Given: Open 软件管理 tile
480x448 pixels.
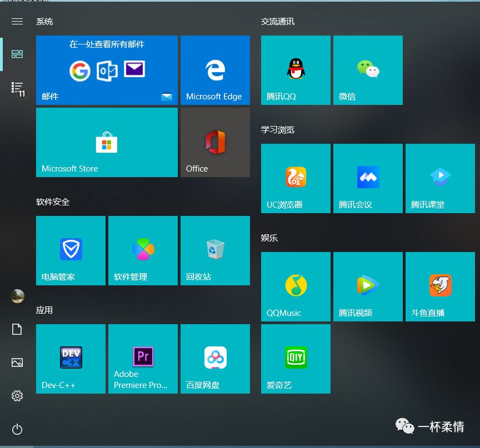Looking at the screenshot, I should coord(143,250).
